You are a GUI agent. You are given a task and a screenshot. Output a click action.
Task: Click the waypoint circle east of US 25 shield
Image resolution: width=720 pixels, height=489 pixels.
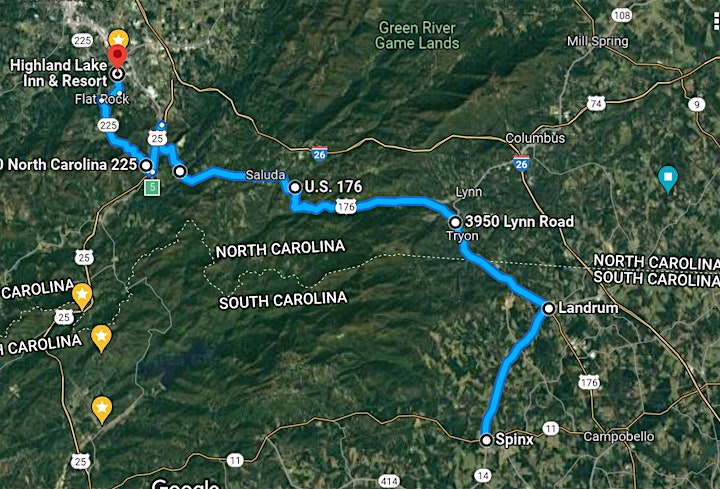coord(180,171)
